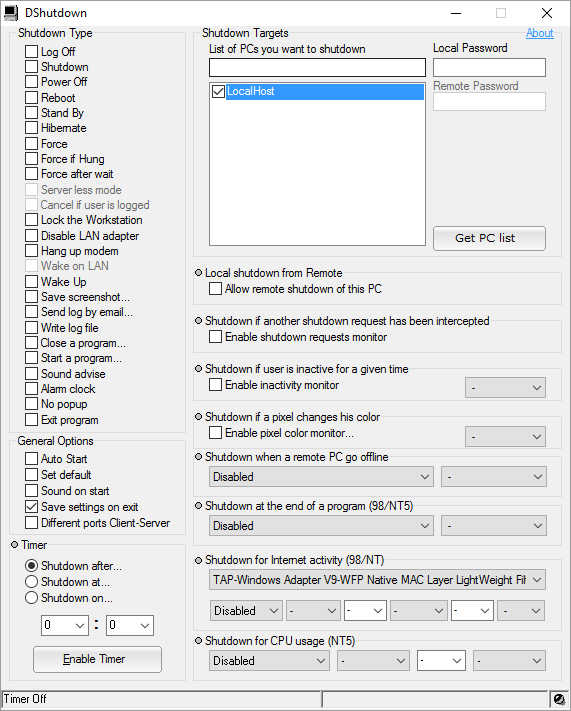
Task: Tick Save screenshot... option
Action: [31, 297]
